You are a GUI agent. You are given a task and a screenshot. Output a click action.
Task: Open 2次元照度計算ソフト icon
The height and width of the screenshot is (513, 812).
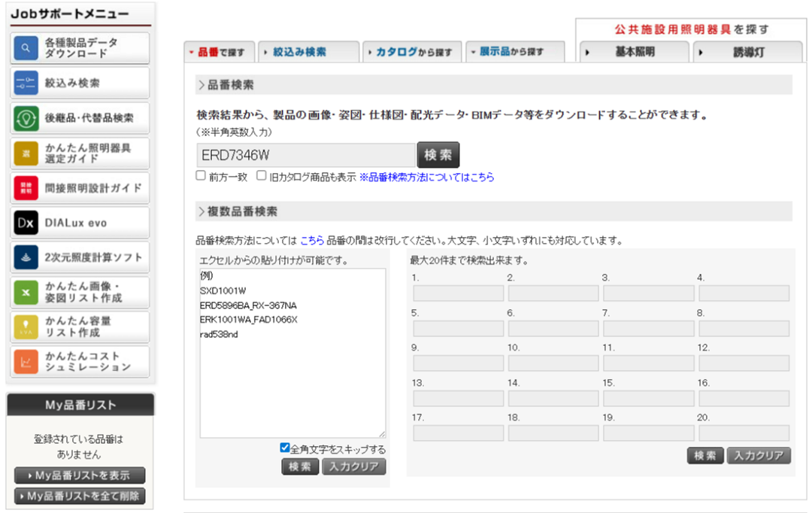26,257
